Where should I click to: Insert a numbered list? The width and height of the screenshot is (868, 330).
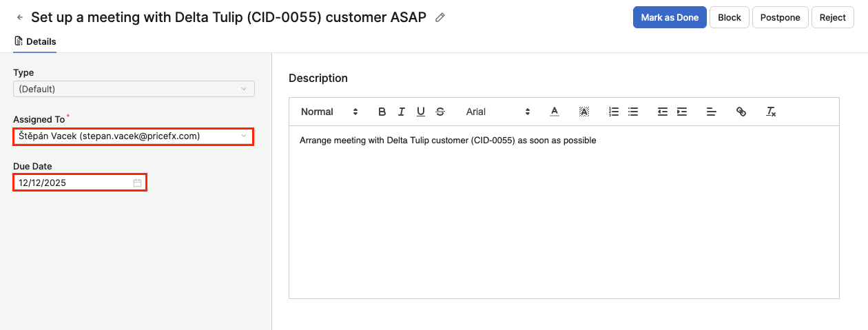(x=614, y=112)
